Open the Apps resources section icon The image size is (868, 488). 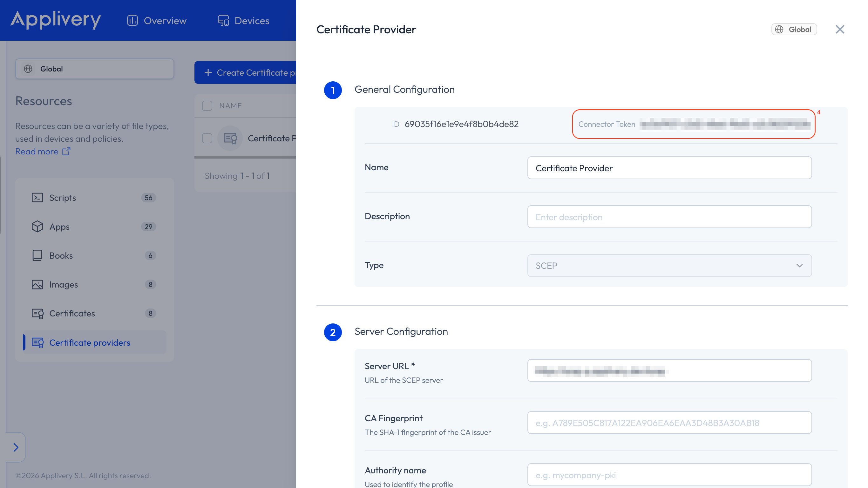click(37, 227)
